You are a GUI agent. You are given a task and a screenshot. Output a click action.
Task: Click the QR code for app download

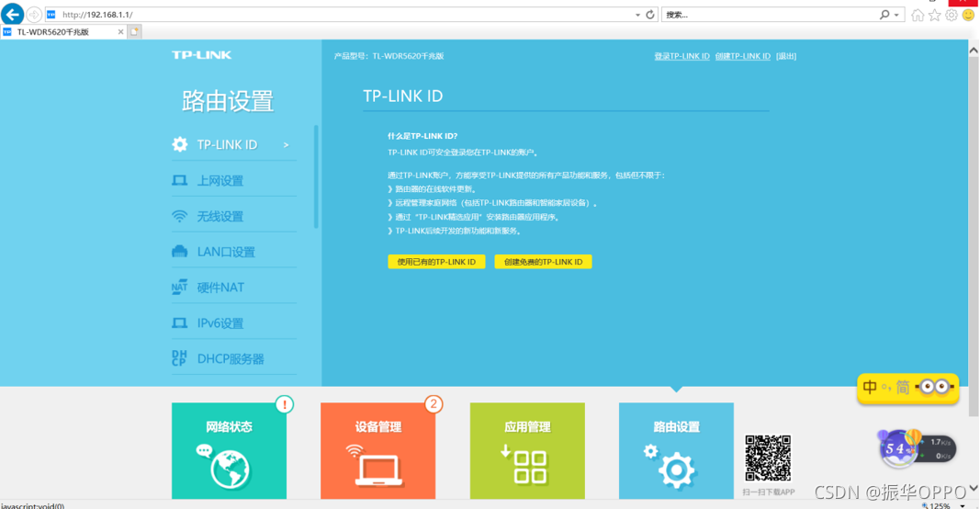pos(768,458)
